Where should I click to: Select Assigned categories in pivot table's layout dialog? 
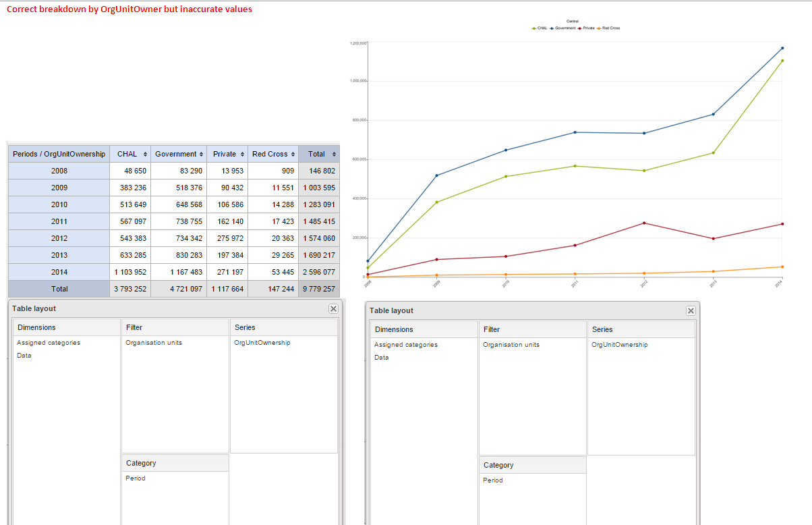[49, 343]
